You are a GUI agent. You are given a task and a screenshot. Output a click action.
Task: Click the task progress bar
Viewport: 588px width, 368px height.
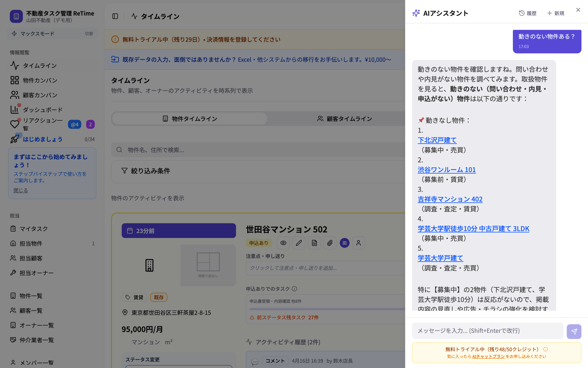point(327,309)
